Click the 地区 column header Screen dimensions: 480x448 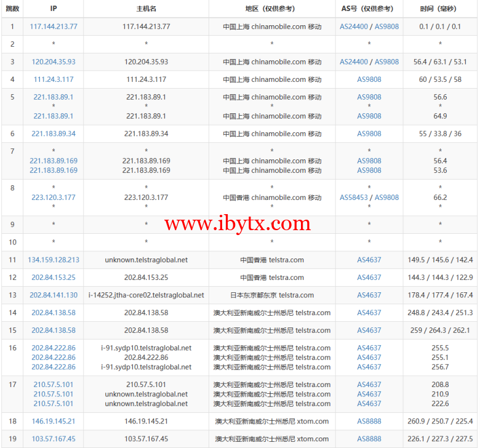pyautogui.click(x=271, y=9)
